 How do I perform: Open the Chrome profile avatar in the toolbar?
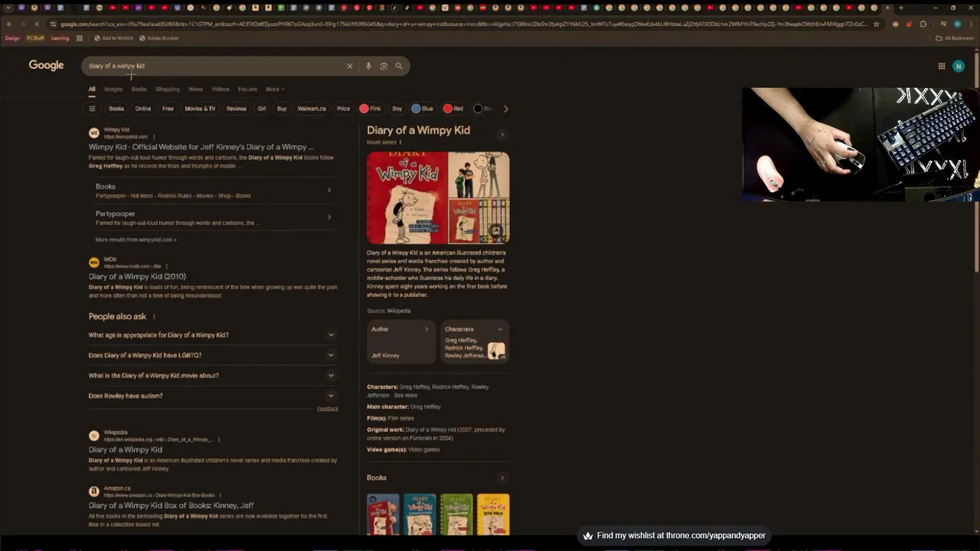[957, 24]
